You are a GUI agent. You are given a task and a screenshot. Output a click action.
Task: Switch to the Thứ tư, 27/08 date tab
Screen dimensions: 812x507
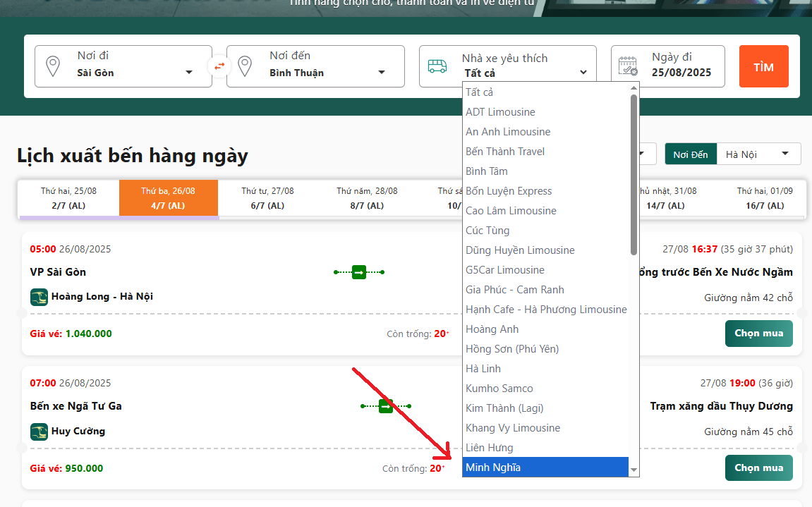pos(267,198)
